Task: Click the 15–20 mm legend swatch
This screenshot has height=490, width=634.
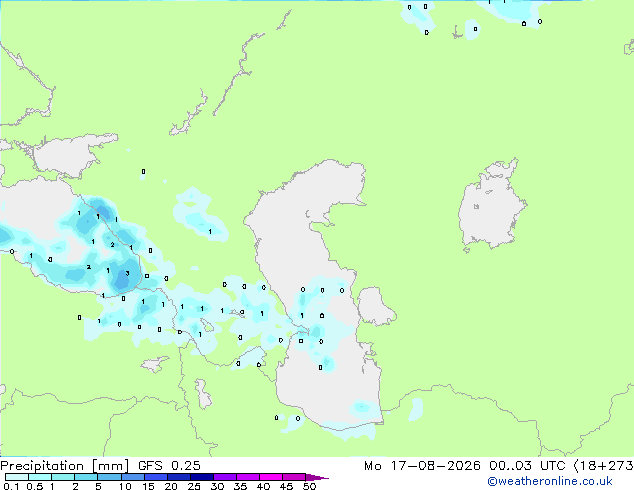Action: (155, 477)
